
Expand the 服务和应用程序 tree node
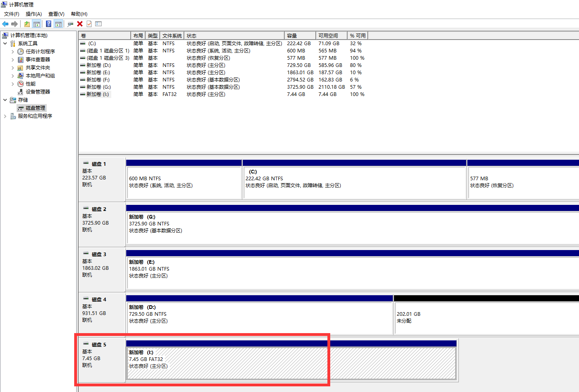[x=5, y=116]
